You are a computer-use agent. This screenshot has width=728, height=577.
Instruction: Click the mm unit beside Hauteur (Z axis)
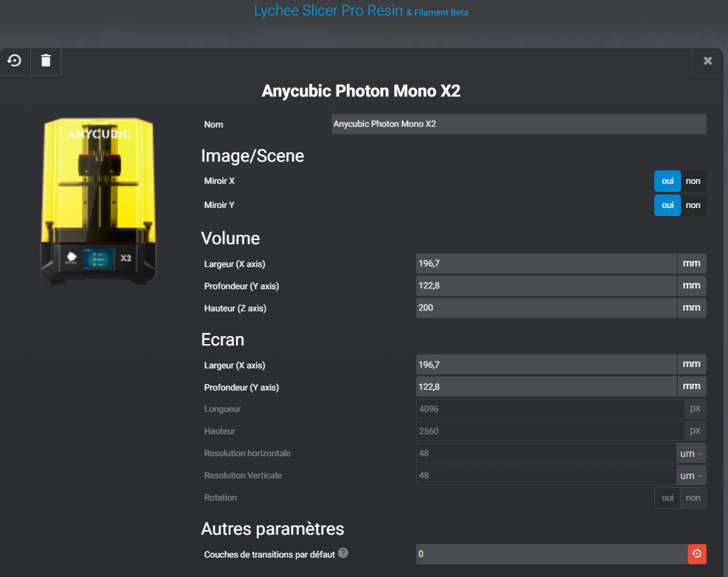point(692,307)
